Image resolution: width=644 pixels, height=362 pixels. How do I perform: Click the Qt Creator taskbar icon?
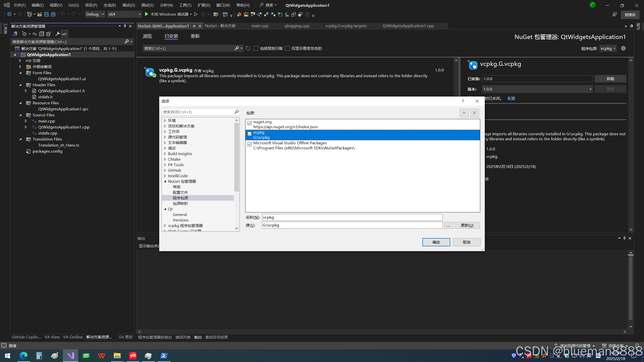pyautogui.click(x=86, y=355)
